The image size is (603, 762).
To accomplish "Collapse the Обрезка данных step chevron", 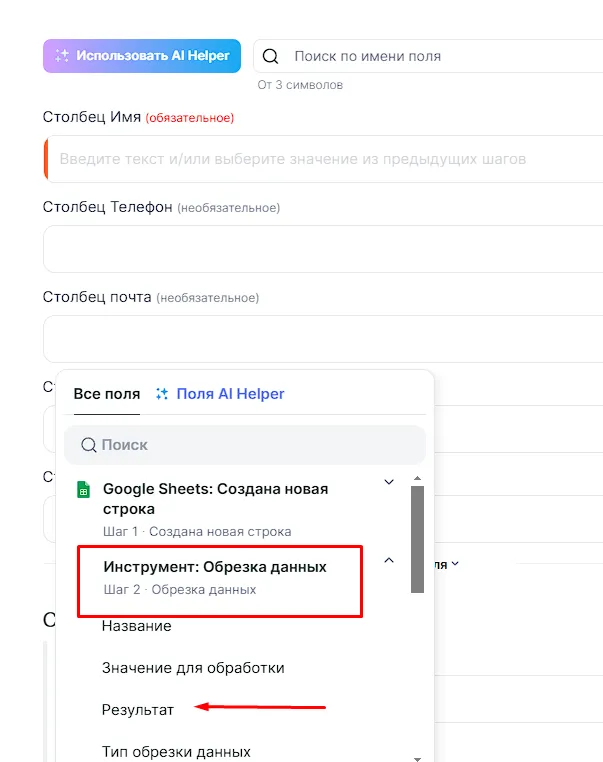I will click(x=389, y=560).
